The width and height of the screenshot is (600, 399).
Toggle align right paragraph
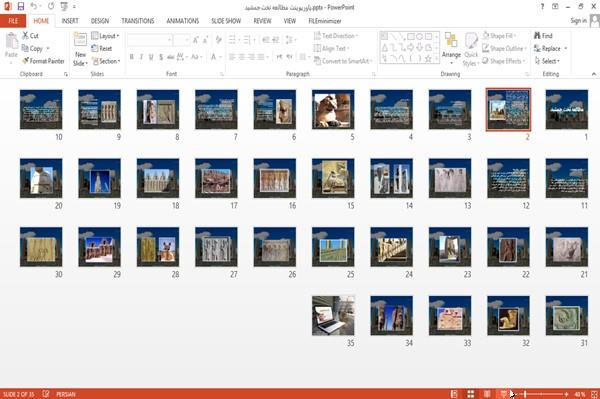tap(251, 57)
